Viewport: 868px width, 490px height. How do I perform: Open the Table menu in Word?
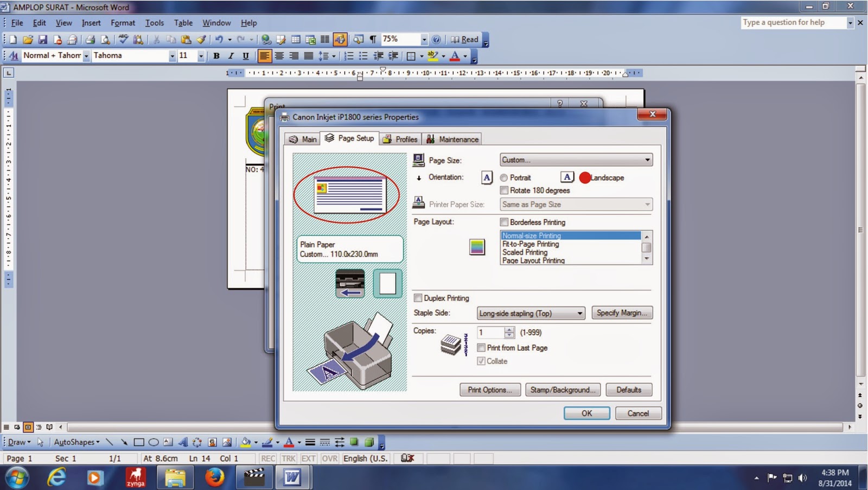[183, 23]
